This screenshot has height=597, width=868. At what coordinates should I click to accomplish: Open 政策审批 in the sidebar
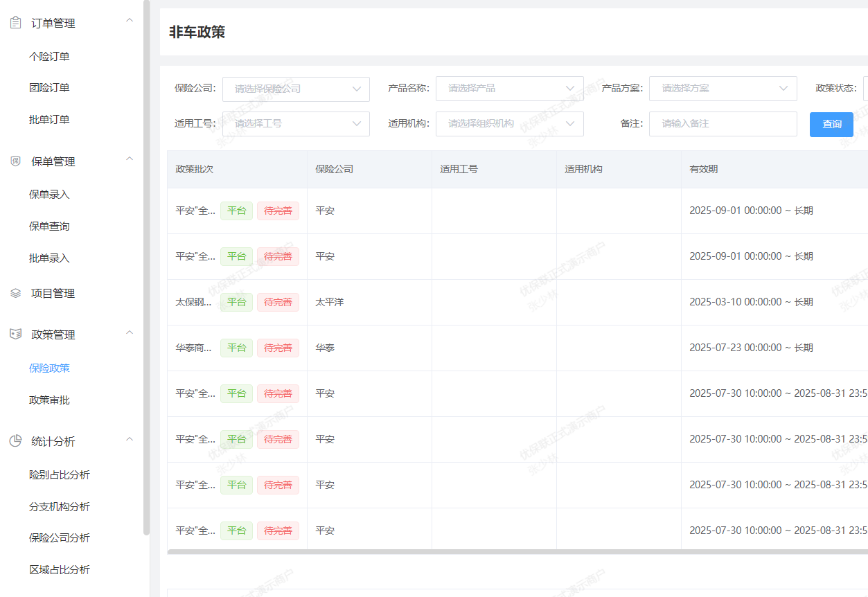49,400
